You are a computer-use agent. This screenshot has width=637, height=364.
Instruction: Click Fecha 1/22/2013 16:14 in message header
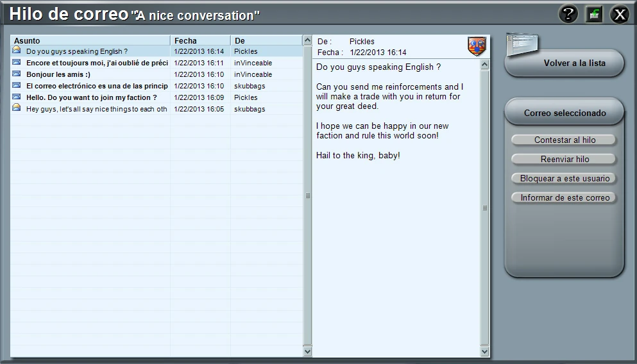click(x=378, y=53)
